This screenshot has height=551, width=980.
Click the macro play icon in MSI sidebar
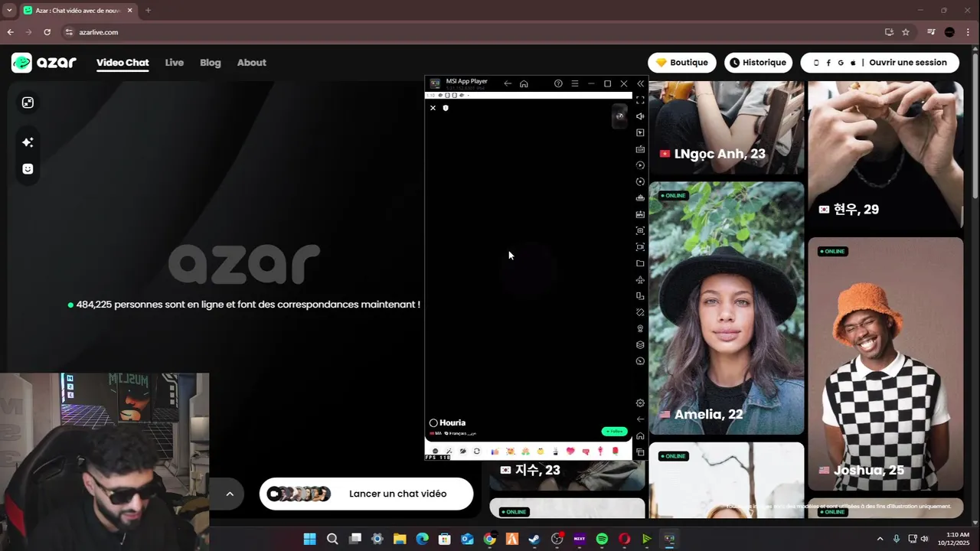point(641,165)
